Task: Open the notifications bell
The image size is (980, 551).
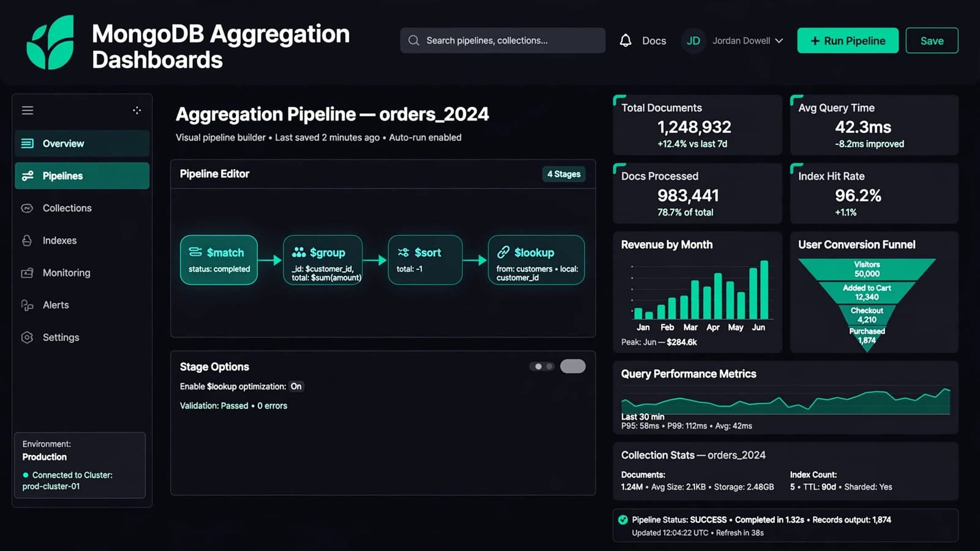Action: [x=625, y=40]
